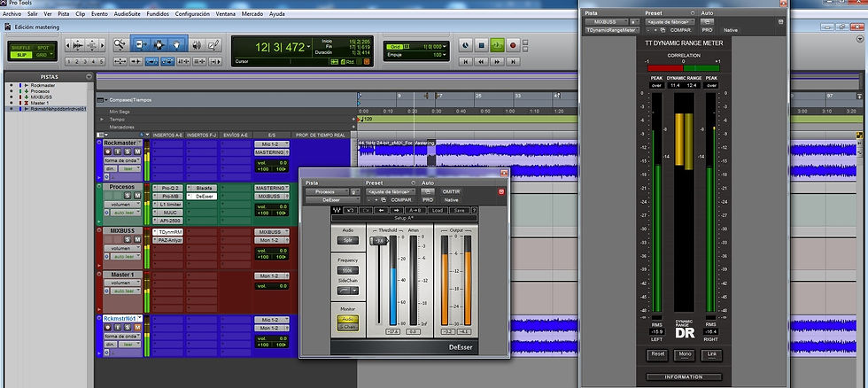
Task: Toggle Solo on the MIXBUSS track
Action: point(127,239)
